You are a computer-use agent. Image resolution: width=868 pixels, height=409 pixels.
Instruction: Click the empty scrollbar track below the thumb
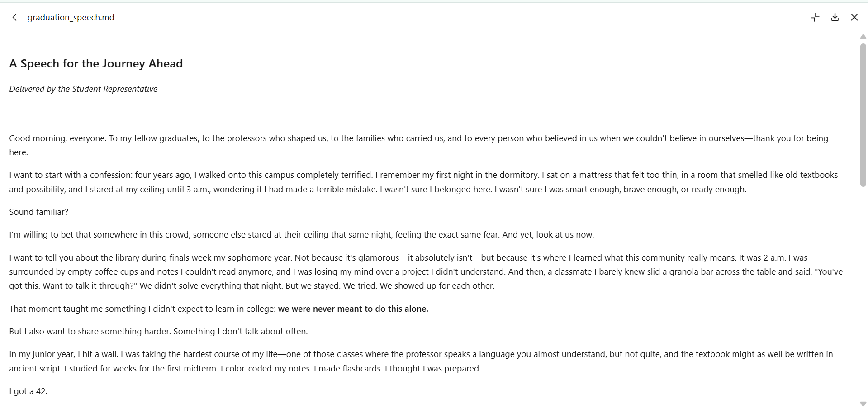[863, 294]
